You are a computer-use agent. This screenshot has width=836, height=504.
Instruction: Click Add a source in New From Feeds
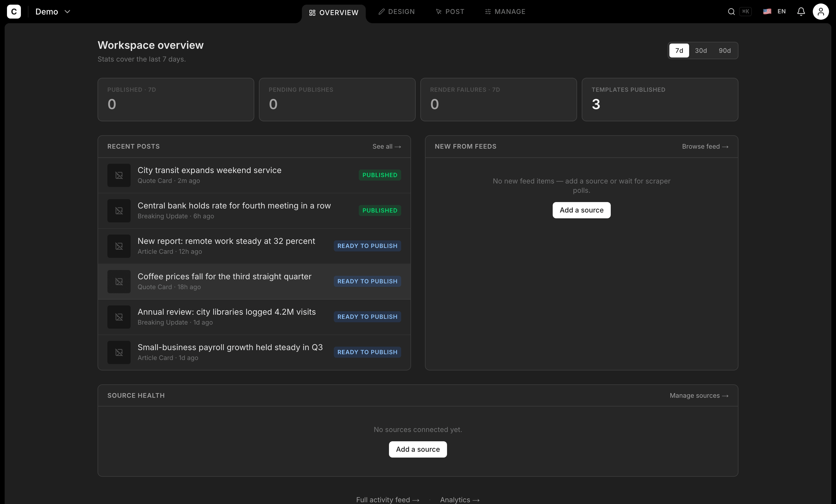pos(581,210)
